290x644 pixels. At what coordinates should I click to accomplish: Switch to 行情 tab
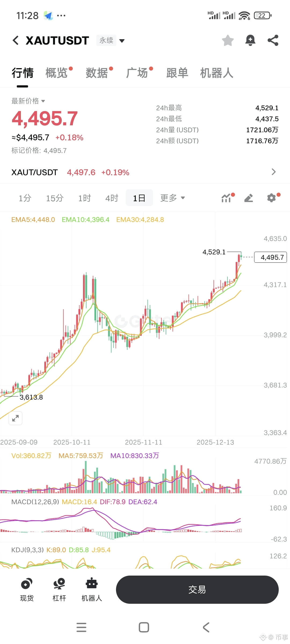[23, 73]
